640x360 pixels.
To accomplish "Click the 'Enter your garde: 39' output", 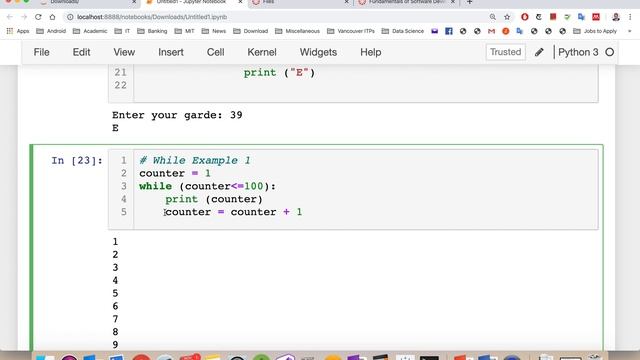I will 177,115.
